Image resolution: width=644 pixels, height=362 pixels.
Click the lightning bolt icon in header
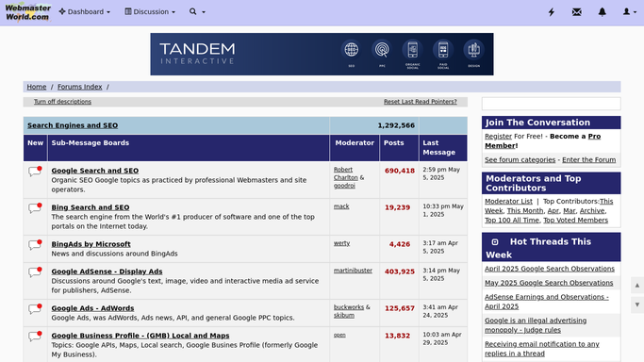(x=552, y=12)
